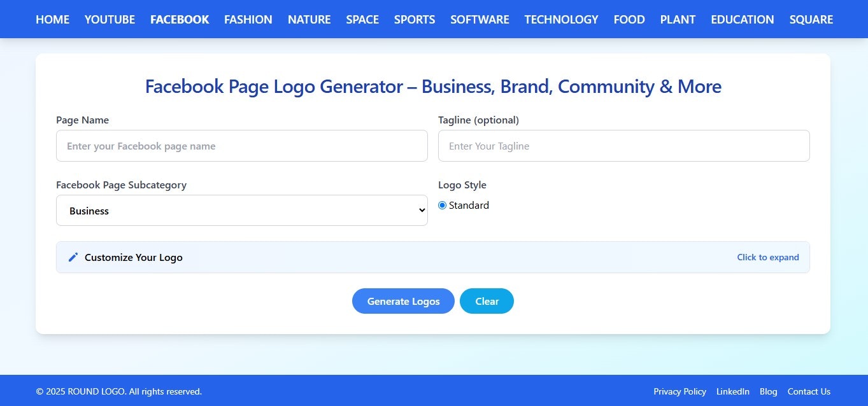Open the Blog footer link
Image resolution: width=868 pixels, height=406 pixels.
[x=769, y=391]
